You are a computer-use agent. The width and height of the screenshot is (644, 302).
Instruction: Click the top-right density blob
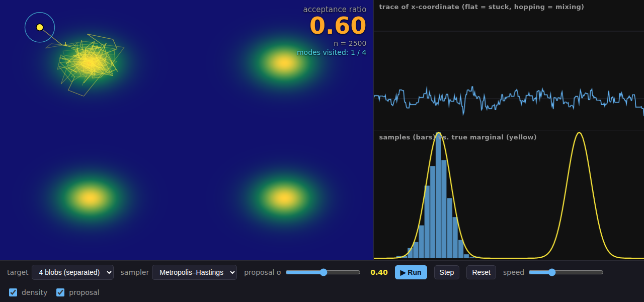[283, 63]
